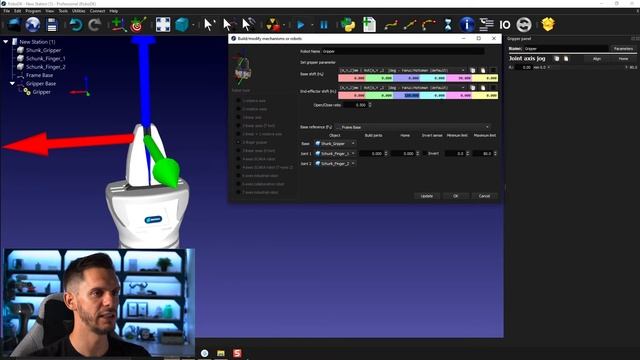Insert a circular move instruction
Screen dimensions: 640x360
pos(429,25)
